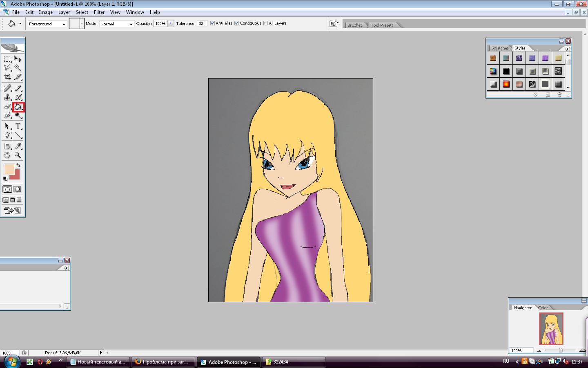Screen dimensions: 588x368
Task: Switch to Full Screen with menu bar mode
Action: (12, 200)
